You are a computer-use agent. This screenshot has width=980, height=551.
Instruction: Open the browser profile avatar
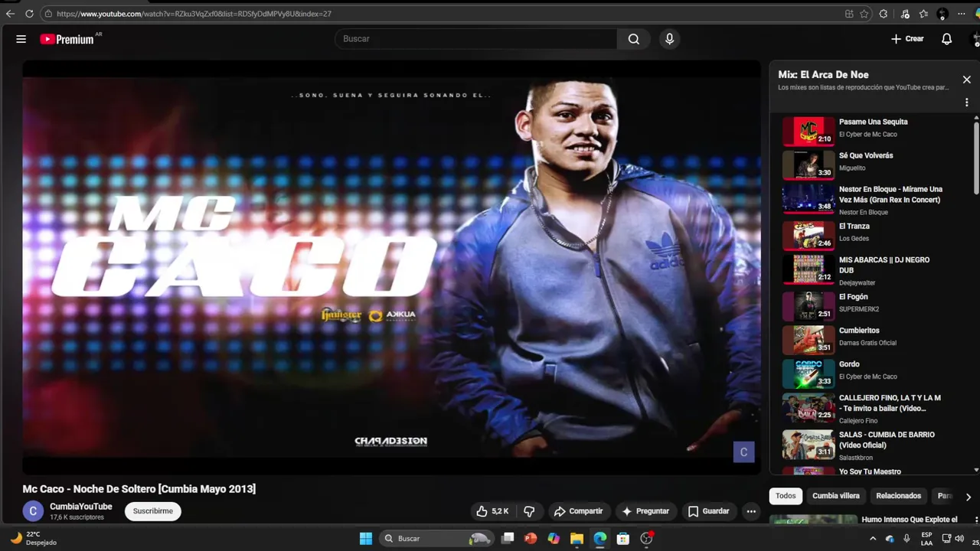pyautogui.click(x=942, y=14)
